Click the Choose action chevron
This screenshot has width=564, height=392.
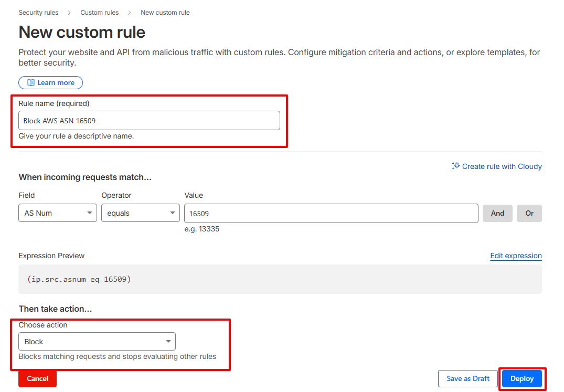coord(169,341)
